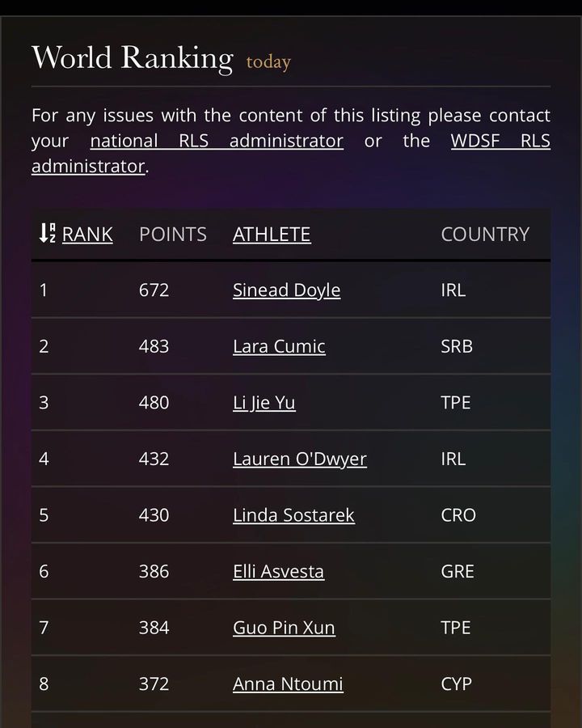Click the World Ranking heading
Image resolution: width=582 pixels, height=728 pixels.
click(x=132, y=58)
